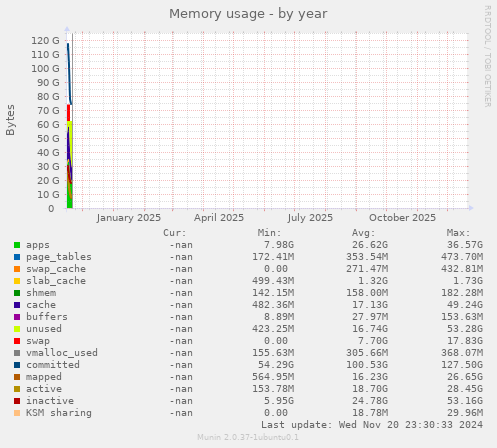Select the 'KSM sharing' legend label
The image size is (497, 448).
(x=59, y=413)
